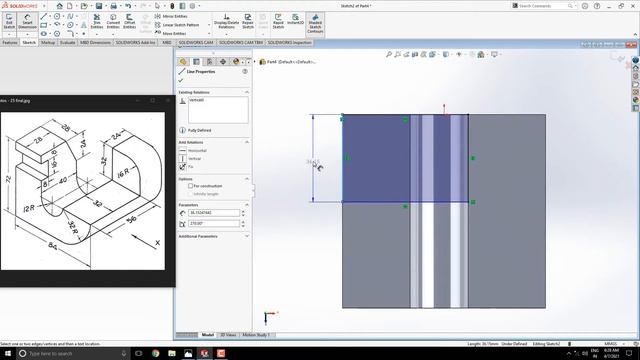Viewport: 640px width, 360px height.
Task: Click the Options gear icon
Action: [x=192, y=6]
